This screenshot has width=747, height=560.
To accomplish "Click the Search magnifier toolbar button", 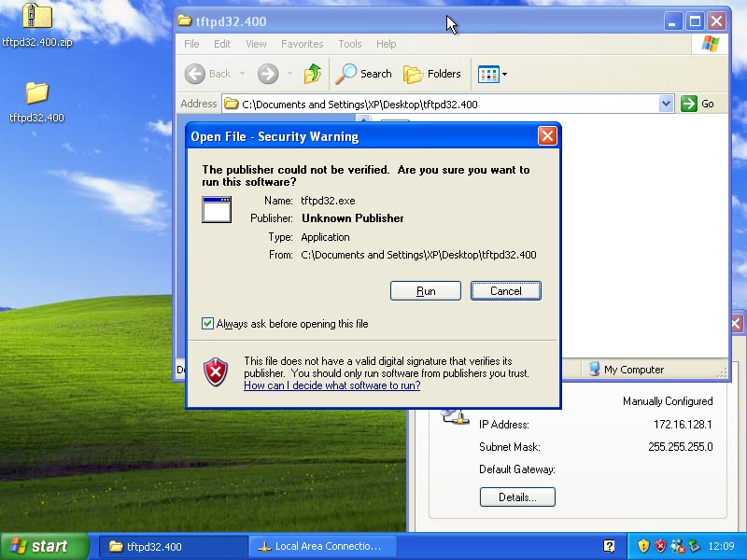I will (364, 74).
